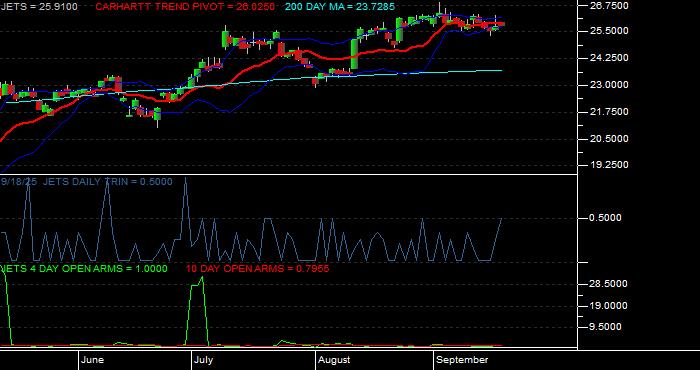Click the JETS DAILY TRIN = 0.5000 label
Viewport: 700px width, 370px height.
coord(107,182)
